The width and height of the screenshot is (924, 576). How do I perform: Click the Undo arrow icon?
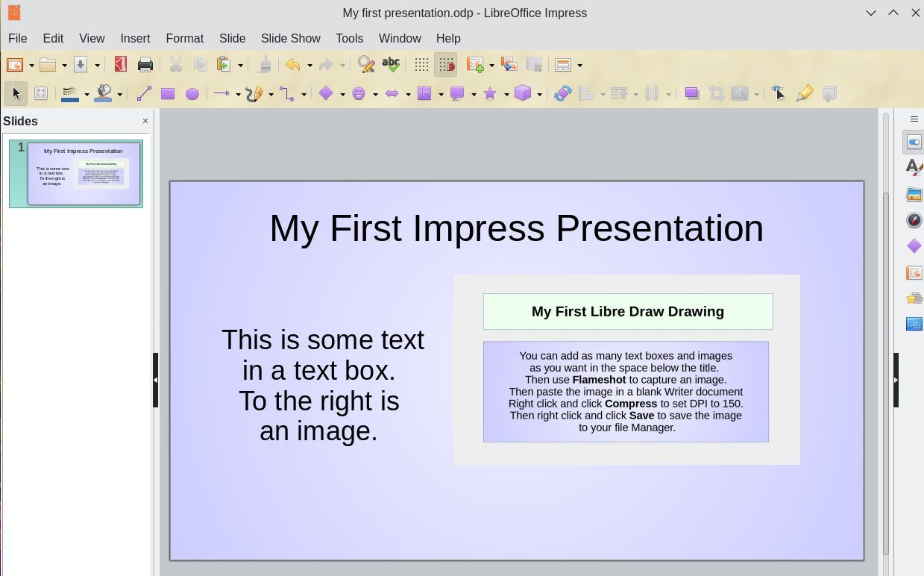tap(293, 65)
